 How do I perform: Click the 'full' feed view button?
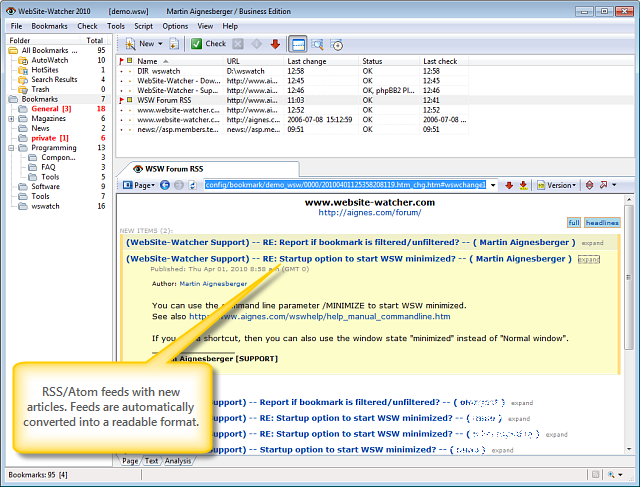coord(574,222)
